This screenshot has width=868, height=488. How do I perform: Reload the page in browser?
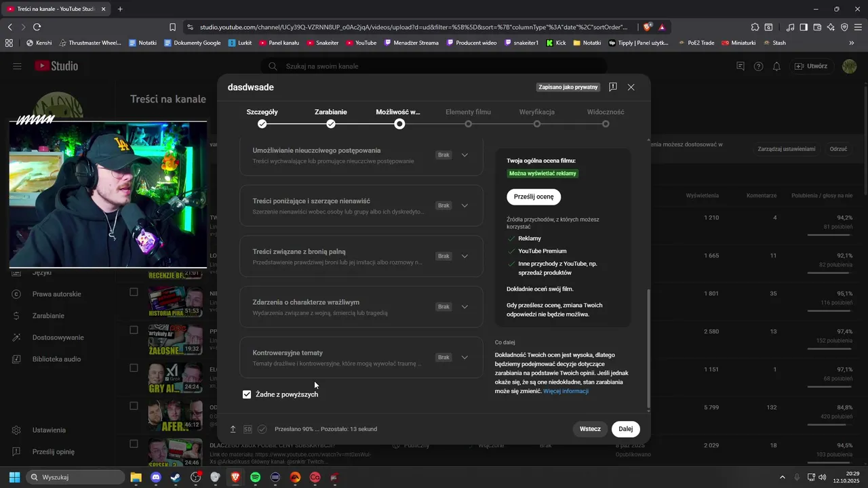click(37, 27)
